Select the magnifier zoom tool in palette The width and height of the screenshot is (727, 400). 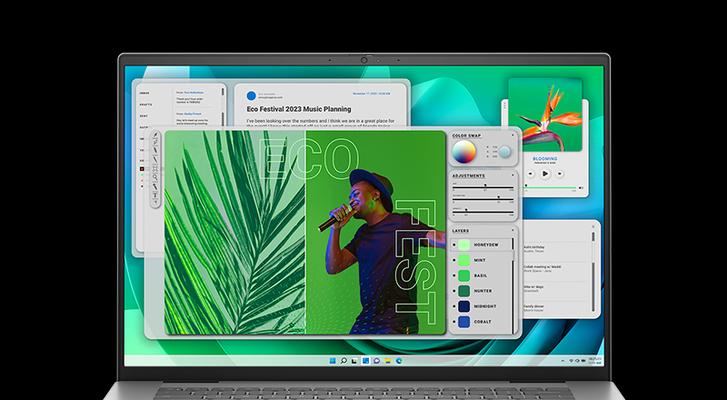click(155, 177)
